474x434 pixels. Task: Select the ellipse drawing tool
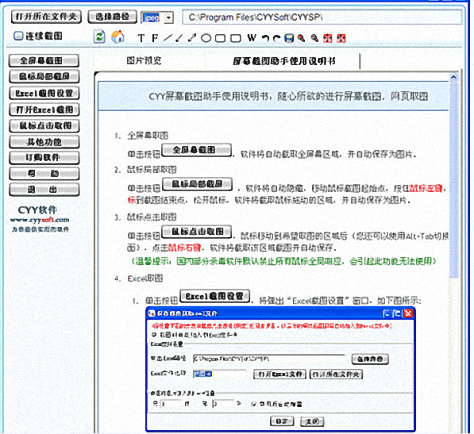click(206, 38)
